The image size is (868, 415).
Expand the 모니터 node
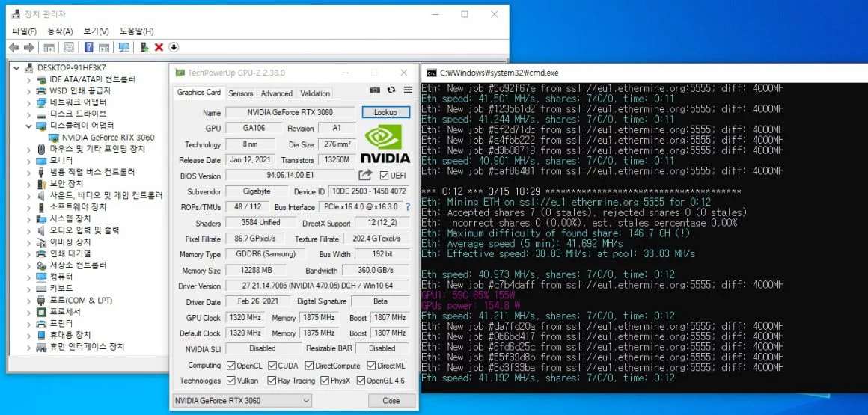click(28, 161)
